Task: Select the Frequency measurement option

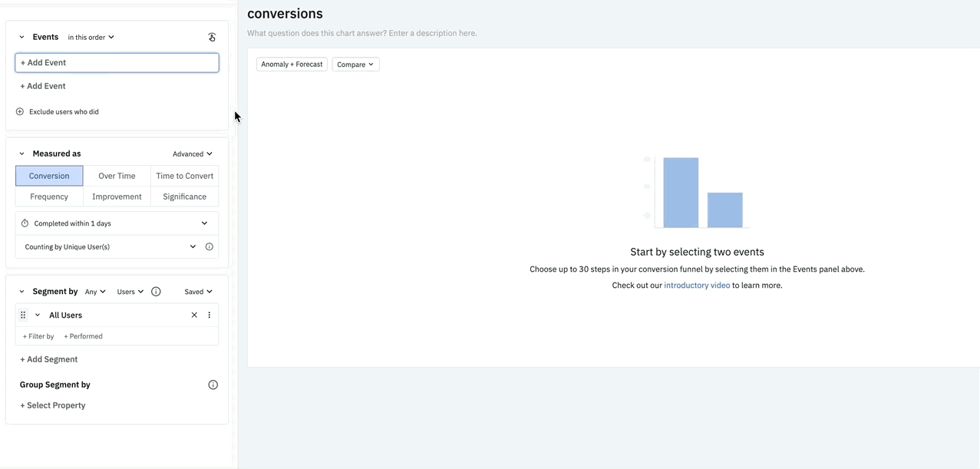Action: point(49,197)
